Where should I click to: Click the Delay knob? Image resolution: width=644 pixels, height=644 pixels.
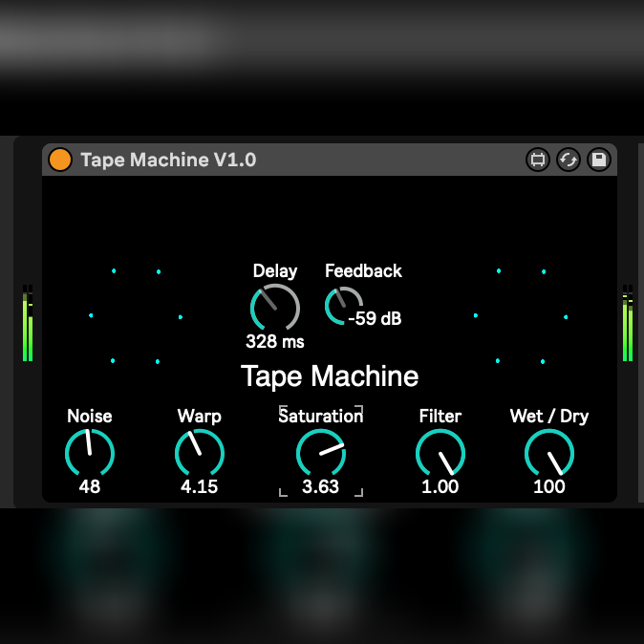(274, 308)
